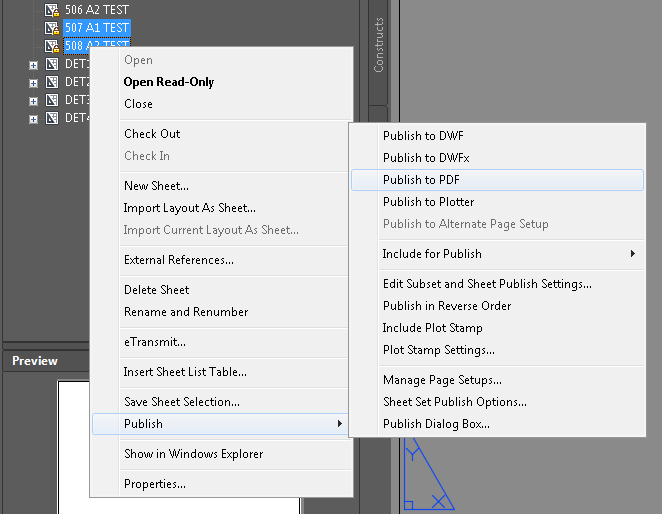Image resolution: width=662 pixels, height=514 pixels.
Task: Click the blue triangle drawing in canvas
Action: (x=429, y=474)
